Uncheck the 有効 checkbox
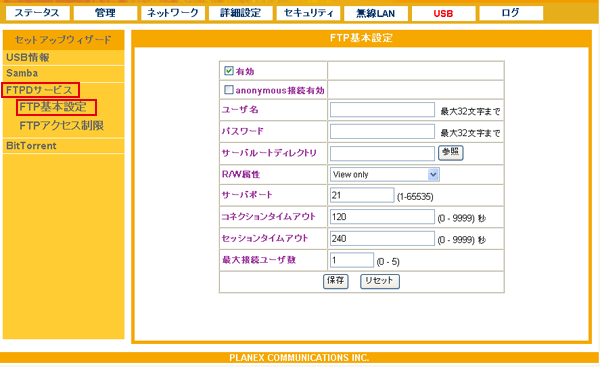The height and width of the screenshot is (367, 600). [x=229, y=70]
